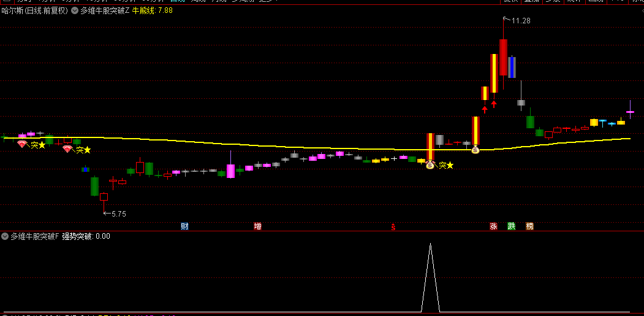Click the tall red candle below the 11.28 high
644x316 pixels.
tap(503, 57)
